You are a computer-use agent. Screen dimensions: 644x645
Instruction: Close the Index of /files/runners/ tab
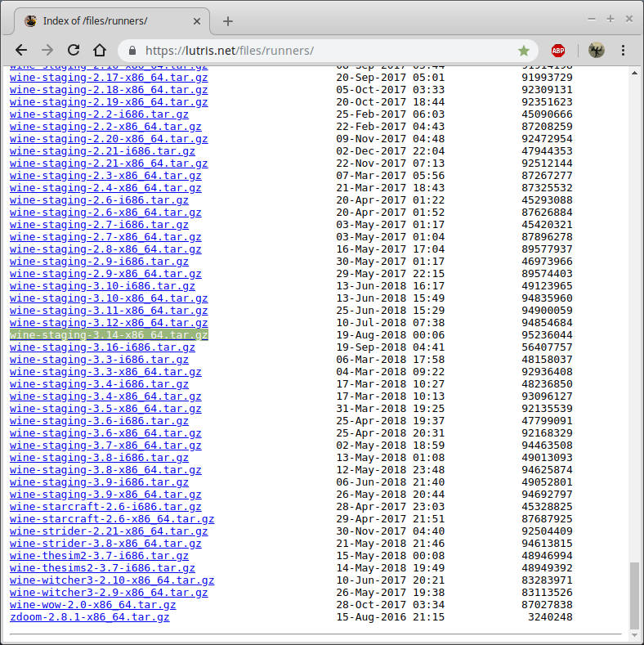197,21
